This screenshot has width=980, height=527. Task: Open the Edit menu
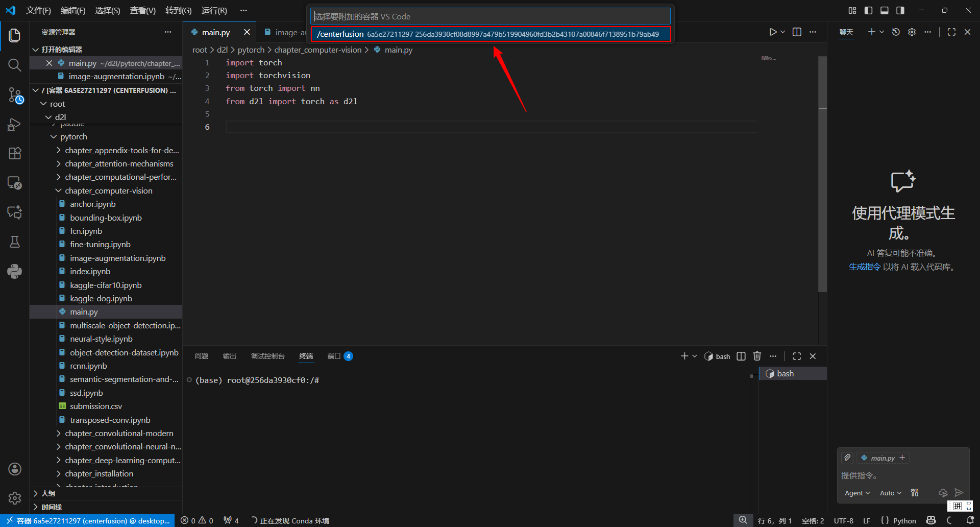(73, 11)
